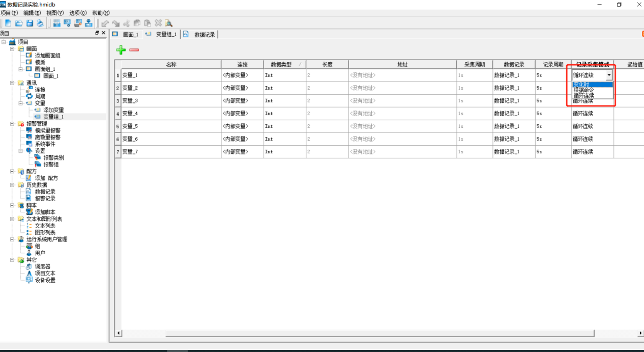
Task: Save the project with the floppy icon
Action: (30, 23)
